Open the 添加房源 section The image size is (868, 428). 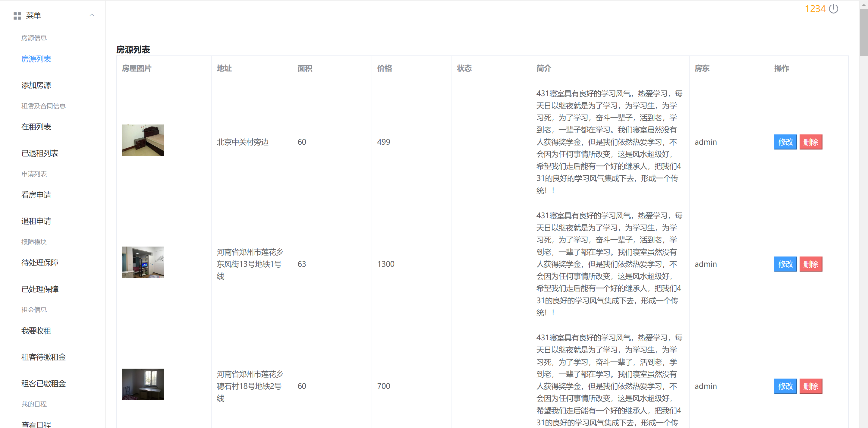[x=36, y=85]
